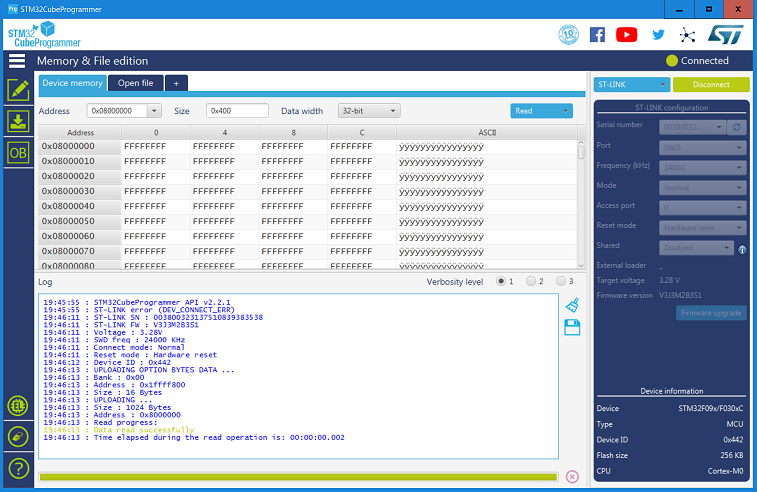Viewport: 757px width, 492px height.
Task: Switch to Device memory tab
Action: pos(72,83)
